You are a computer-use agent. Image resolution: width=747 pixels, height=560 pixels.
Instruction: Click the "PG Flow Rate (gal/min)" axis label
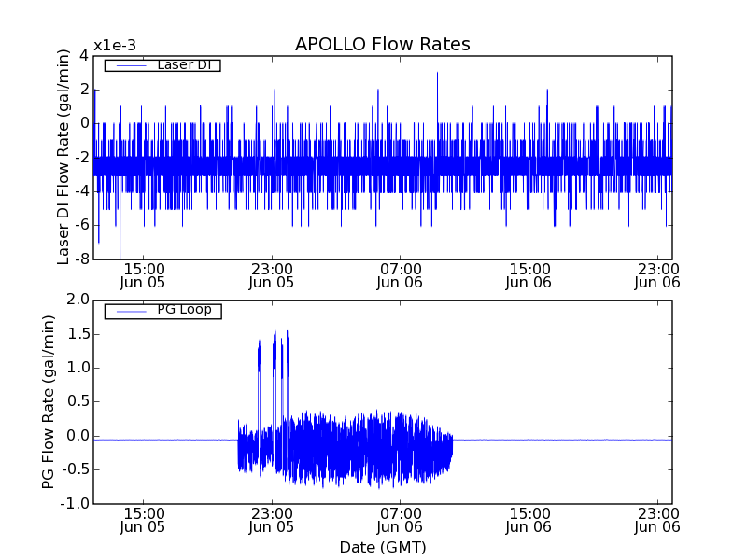49,401
